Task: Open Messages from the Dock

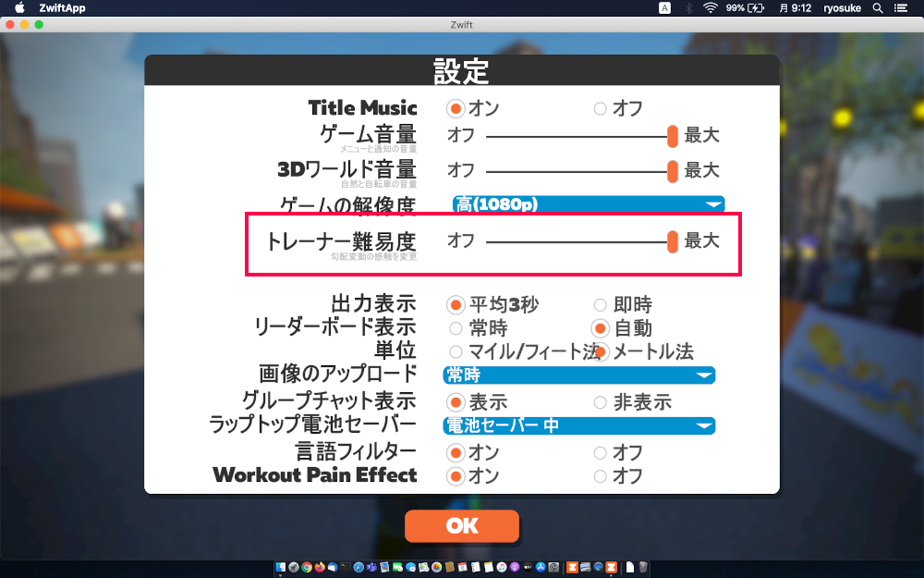Action: [410, 568]
